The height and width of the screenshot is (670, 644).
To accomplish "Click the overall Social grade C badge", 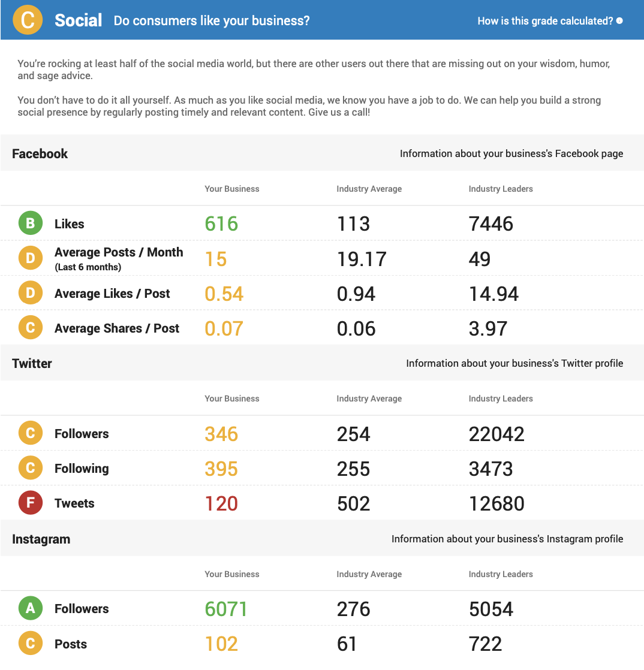I will pyautogui.click(x=28, y=20).
